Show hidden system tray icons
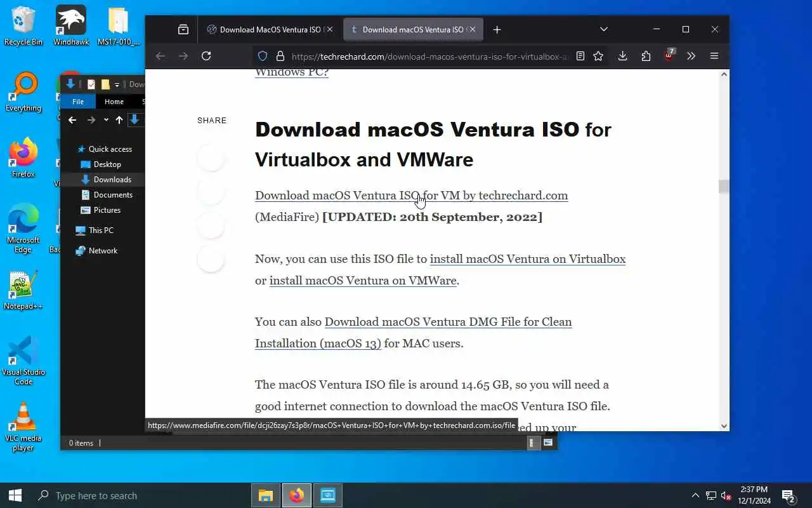 point(695,495)
